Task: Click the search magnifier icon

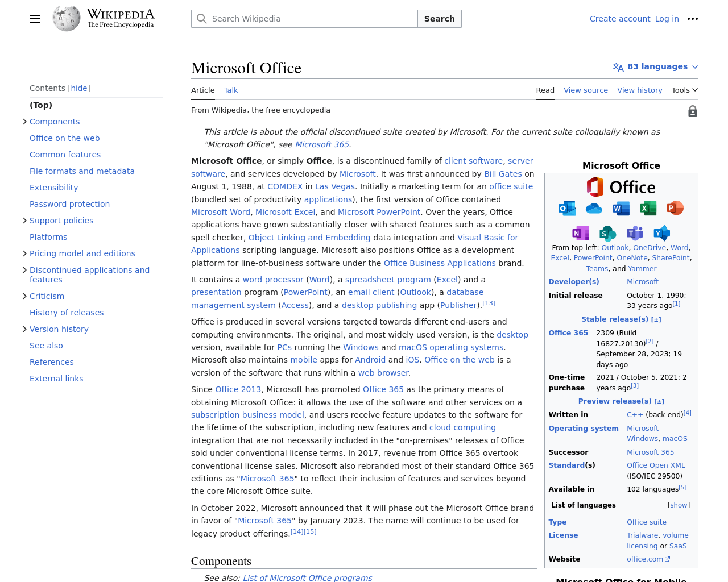Action: 202,19
